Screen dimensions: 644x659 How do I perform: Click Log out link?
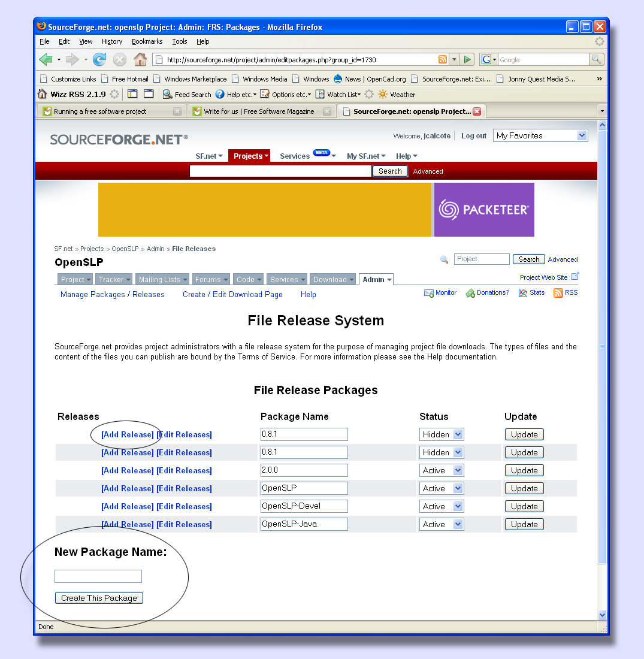tap(474, 136)
